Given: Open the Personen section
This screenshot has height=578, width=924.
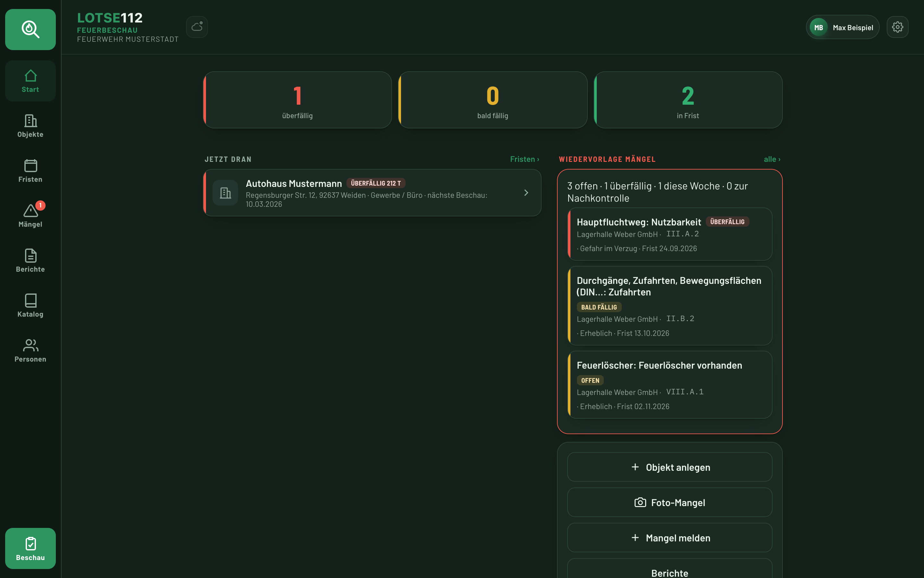Looking at the screenshot, I should [x=30, y=351].
